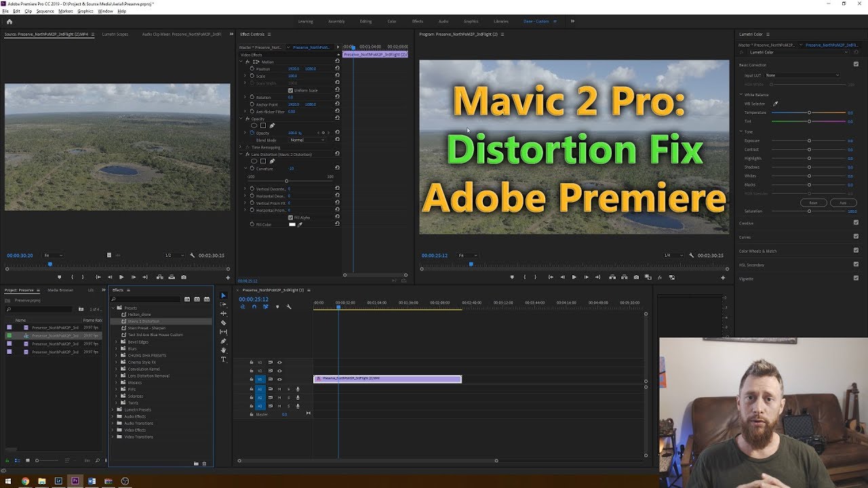Click the Reset button in Lumetri Tone
The width and height of the screenshot is (868, 488).
[813, 203]
